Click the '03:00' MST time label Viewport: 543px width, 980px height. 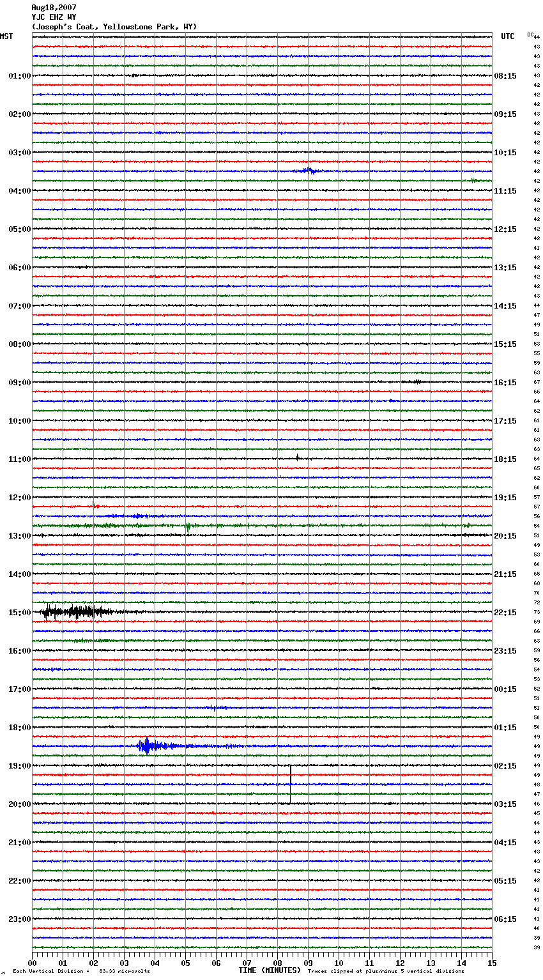tap(20, 153)
